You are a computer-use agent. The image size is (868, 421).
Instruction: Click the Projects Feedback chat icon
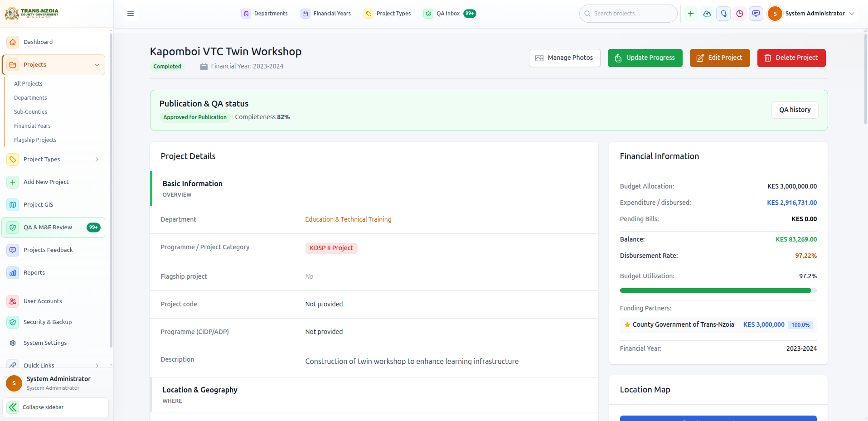point(13,250)
